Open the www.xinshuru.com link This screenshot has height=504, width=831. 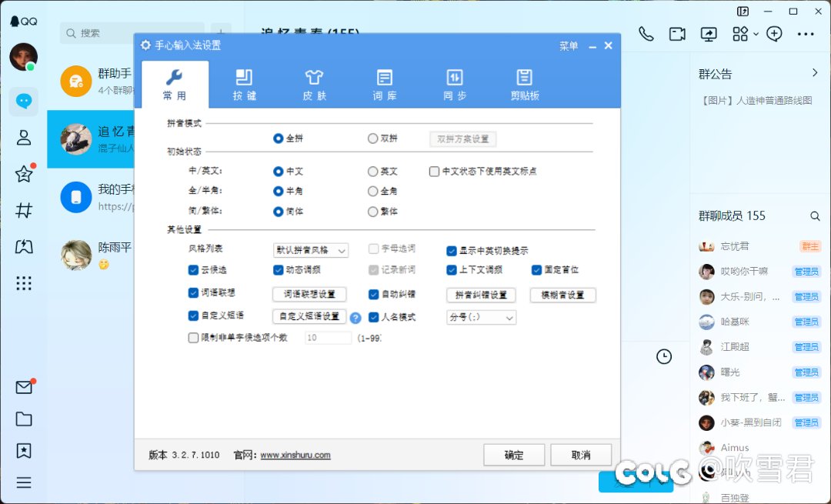(x=295, y=455)
